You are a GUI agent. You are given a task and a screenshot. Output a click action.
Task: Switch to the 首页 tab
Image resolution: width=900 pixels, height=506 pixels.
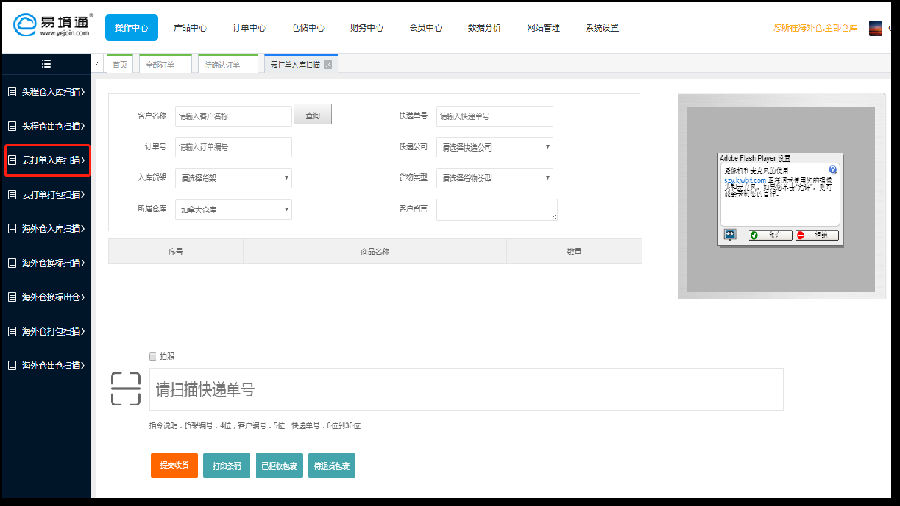[119, 65]
